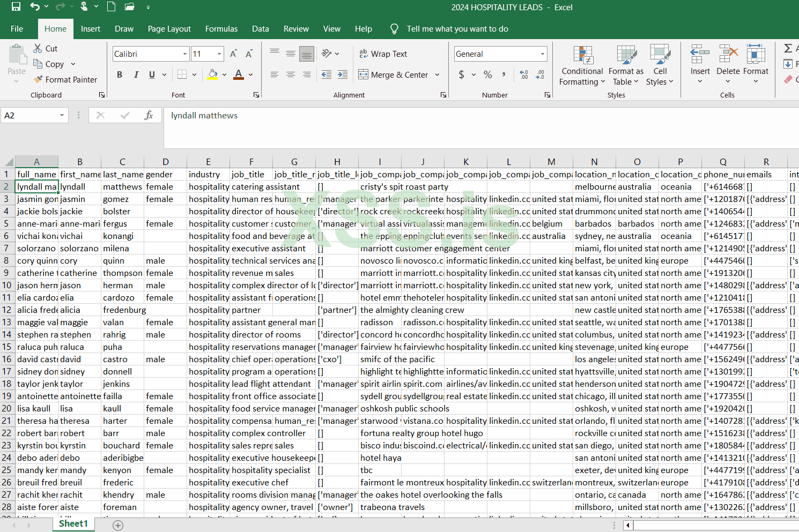
Task: Click the Format Painter icon
Action: [39, 79]
